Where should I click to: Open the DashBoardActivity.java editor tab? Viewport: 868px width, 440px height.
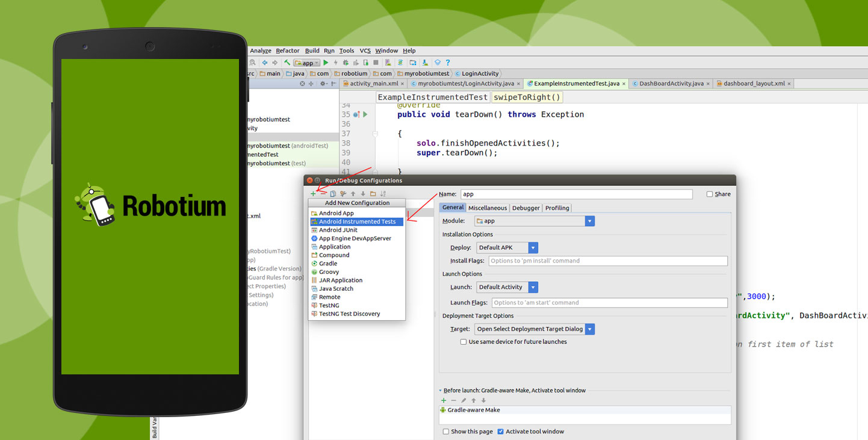click(x=671, y=84)
